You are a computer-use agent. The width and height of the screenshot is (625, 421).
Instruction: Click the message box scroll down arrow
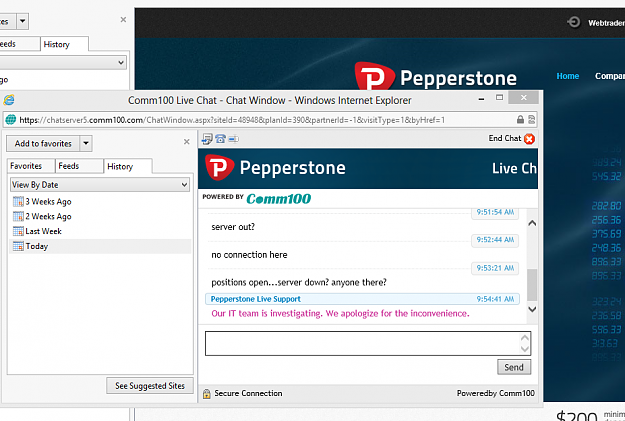(x=525, y=349)
